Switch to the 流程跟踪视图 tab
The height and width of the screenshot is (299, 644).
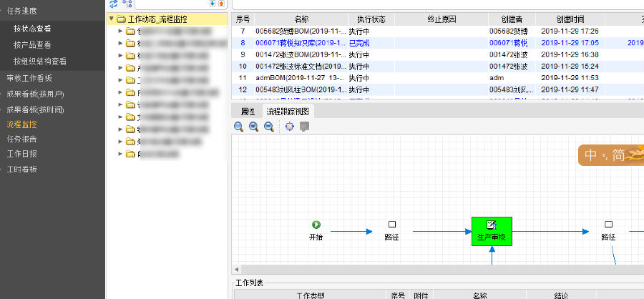tap(288, 112)
